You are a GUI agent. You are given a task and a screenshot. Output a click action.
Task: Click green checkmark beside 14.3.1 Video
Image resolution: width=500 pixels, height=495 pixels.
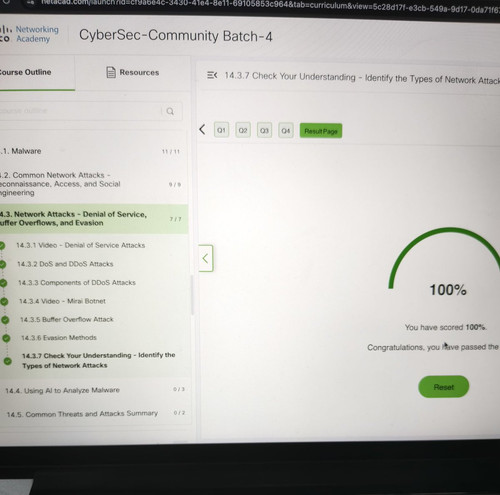[x=2, y=246]
